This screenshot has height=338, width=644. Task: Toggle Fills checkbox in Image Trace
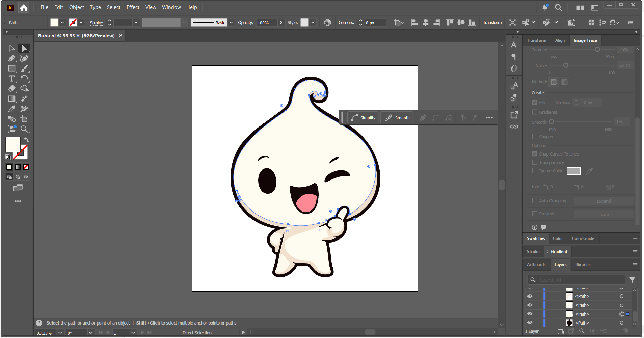(535, 102)
